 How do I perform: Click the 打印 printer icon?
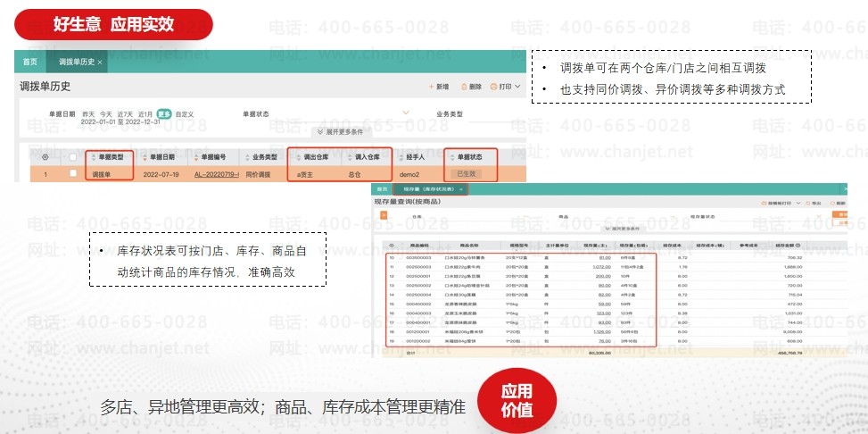click(x=494, y=87)
